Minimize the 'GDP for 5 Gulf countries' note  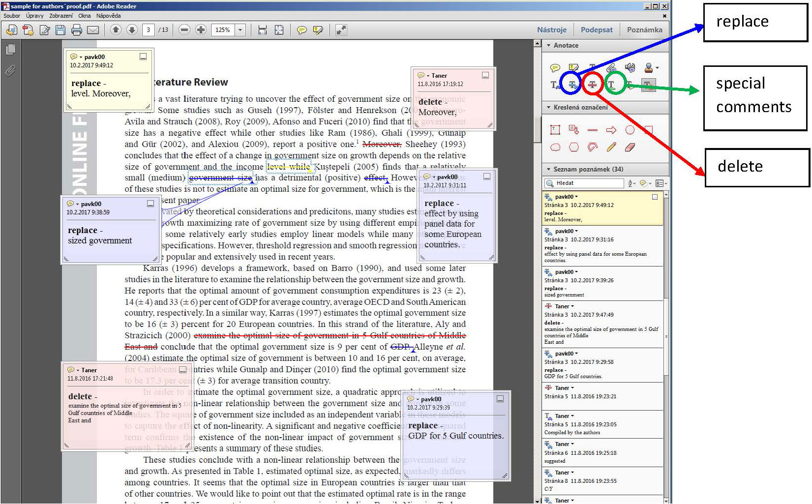[x=500, y=399]
